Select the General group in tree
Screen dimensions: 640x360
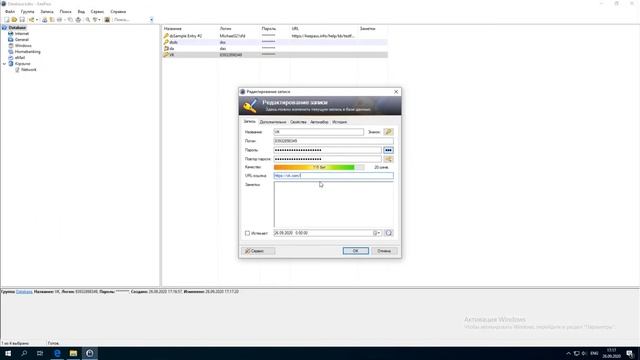coord(22,40)
